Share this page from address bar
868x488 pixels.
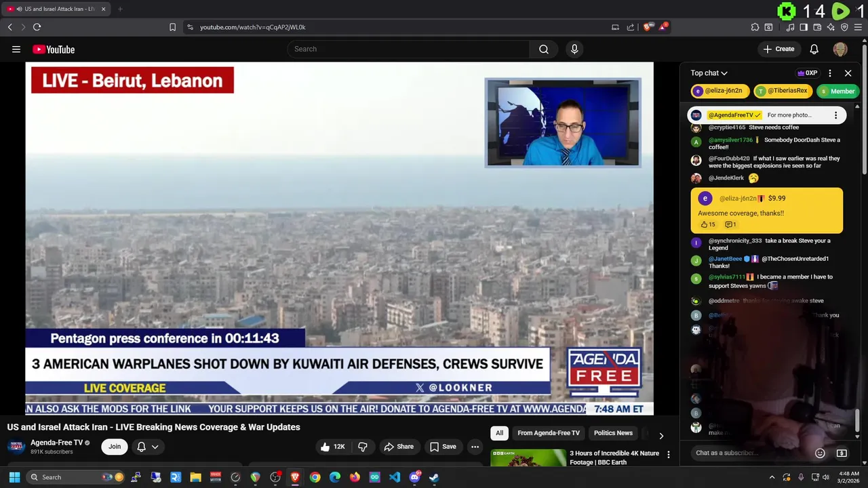pyautogui.click(x=631, y=27)
